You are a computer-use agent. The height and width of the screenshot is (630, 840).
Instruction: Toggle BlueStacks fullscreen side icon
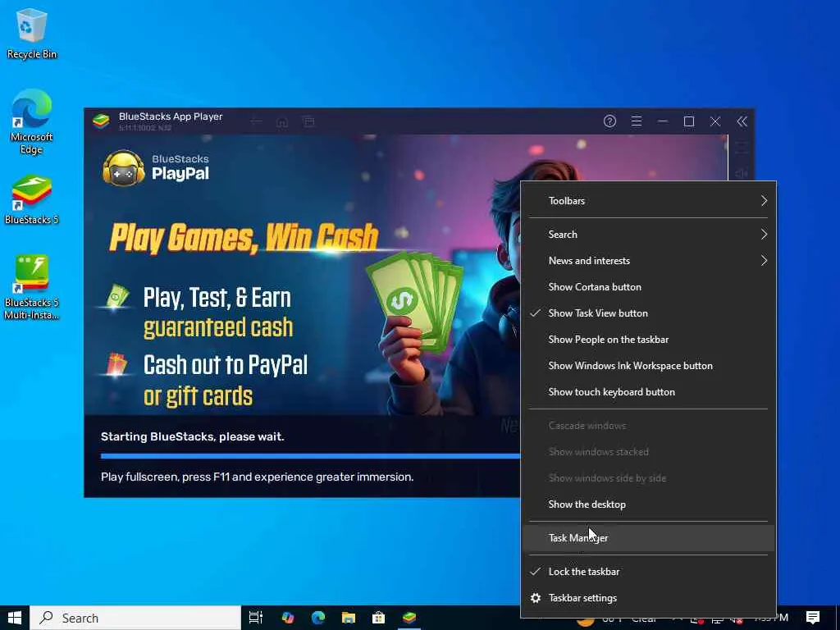(x=742, y=148)
